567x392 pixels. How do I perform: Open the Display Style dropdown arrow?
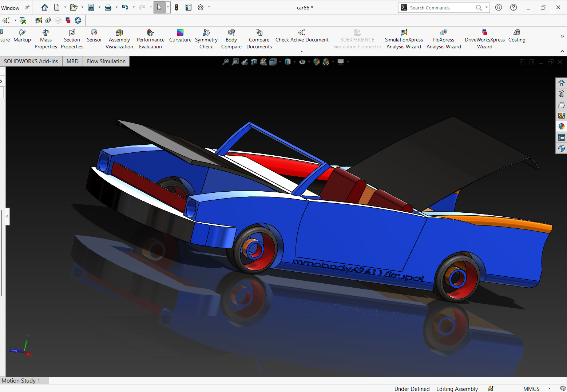(x=294, y=62)
